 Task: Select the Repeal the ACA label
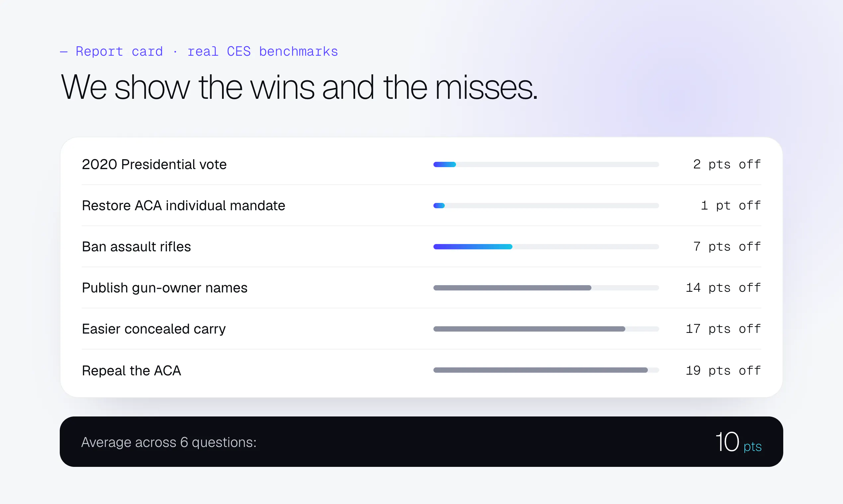(131, 370)
